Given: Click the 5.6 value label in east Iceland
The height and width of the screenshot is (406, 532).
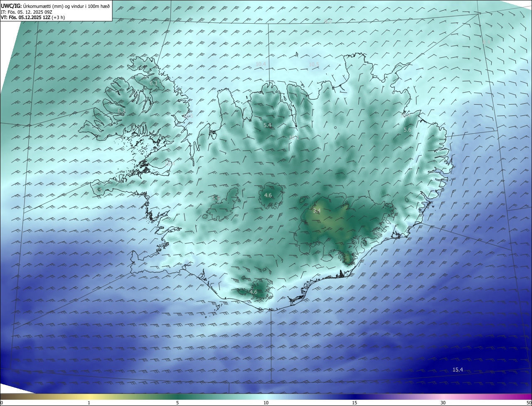Looking at the screenshot, I should pos(407,130).
